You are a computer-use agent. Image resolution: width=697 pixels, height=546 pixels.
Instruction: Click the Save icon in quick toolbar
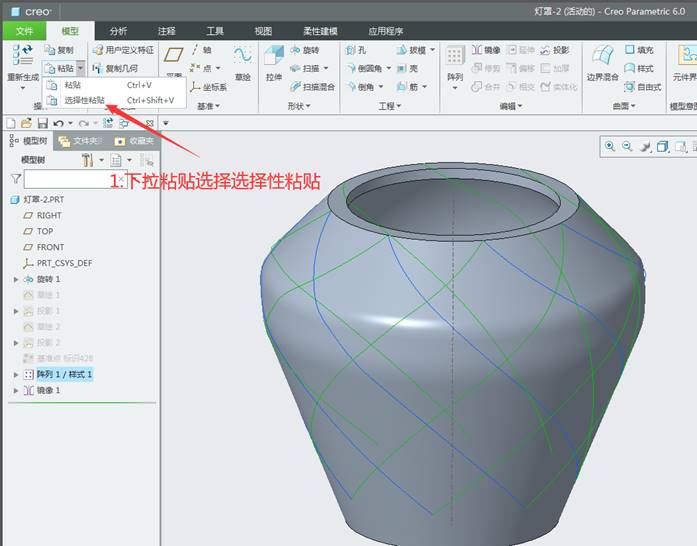pos(42,123)
